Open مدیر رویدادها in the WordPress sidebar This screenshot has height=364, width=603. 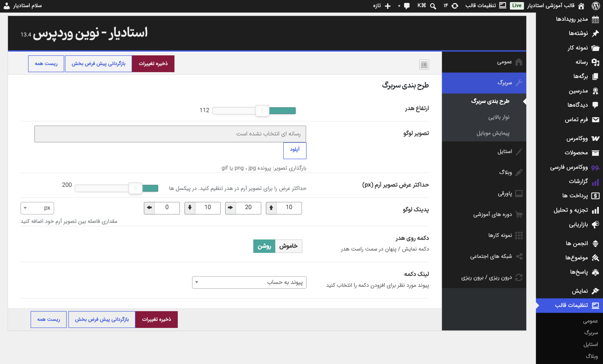(x=569, y=19)
